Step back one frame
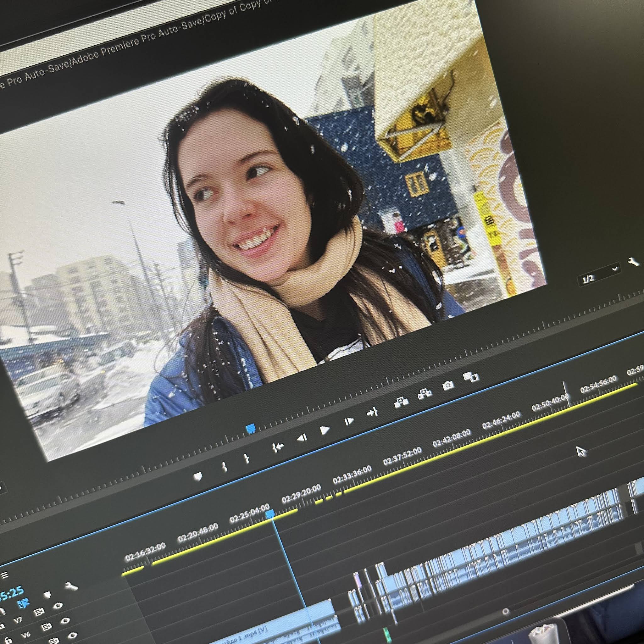 point(302,438)
